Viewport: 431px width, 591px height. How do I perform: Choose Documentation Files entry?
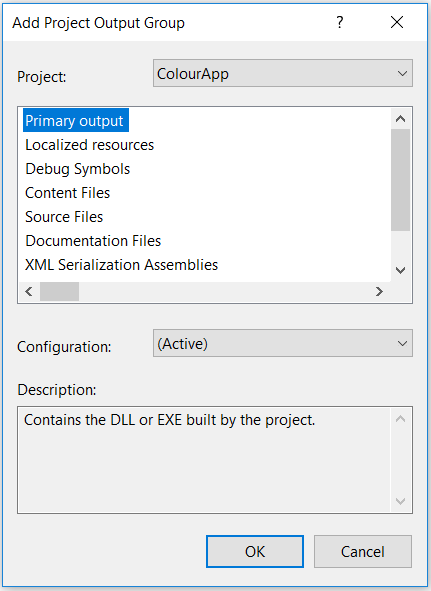pyautogui.click(x=93, y=241)
